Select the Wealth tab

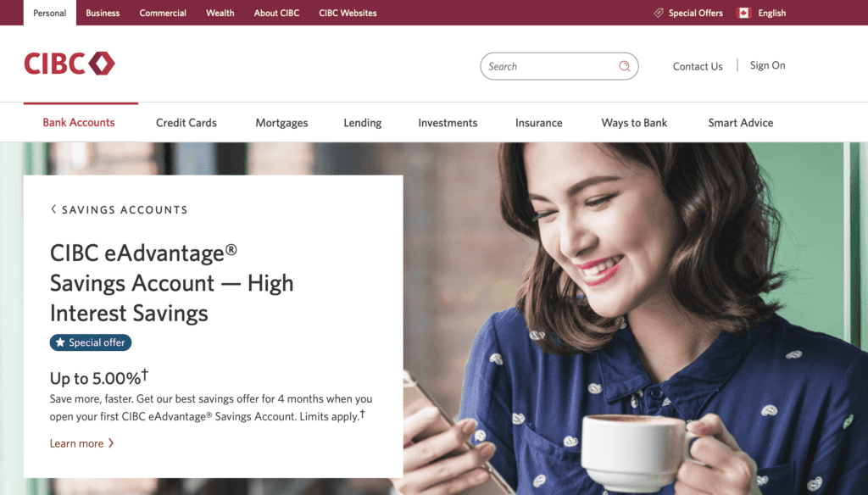220,13
